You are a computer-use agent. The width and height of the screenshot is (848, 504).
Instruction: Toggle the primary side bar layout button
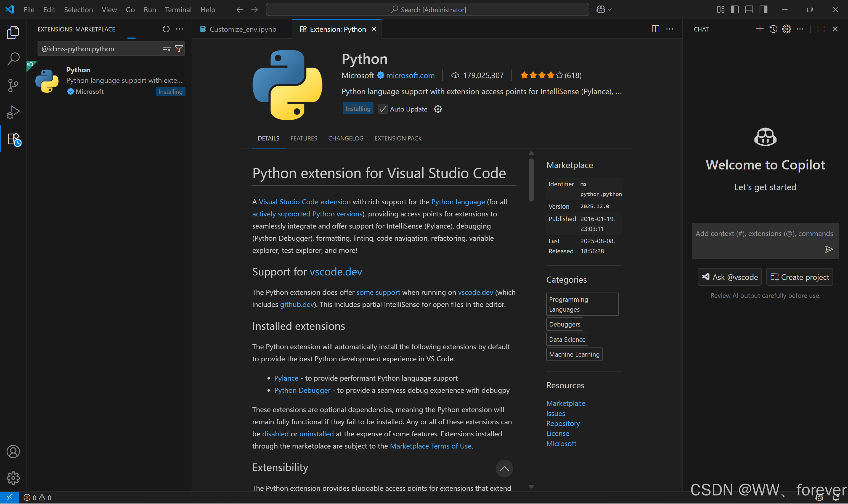[735, 9]
